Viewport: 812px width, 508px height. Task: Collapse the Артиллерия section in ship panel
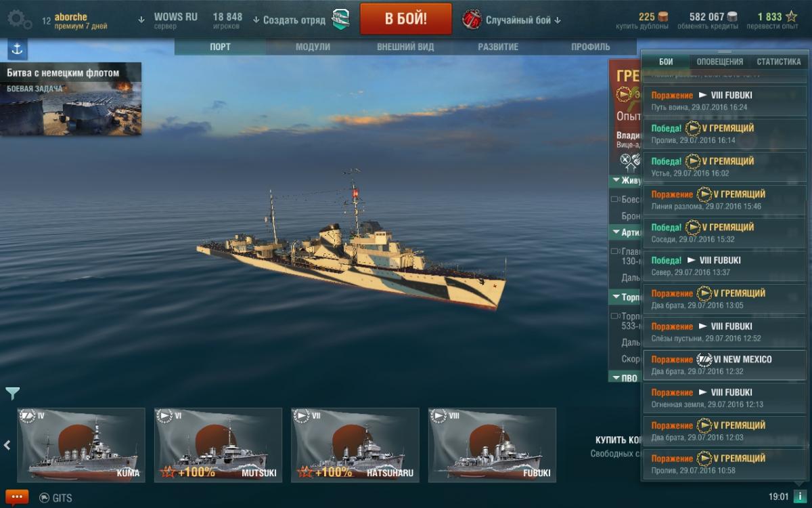point(616,232)
